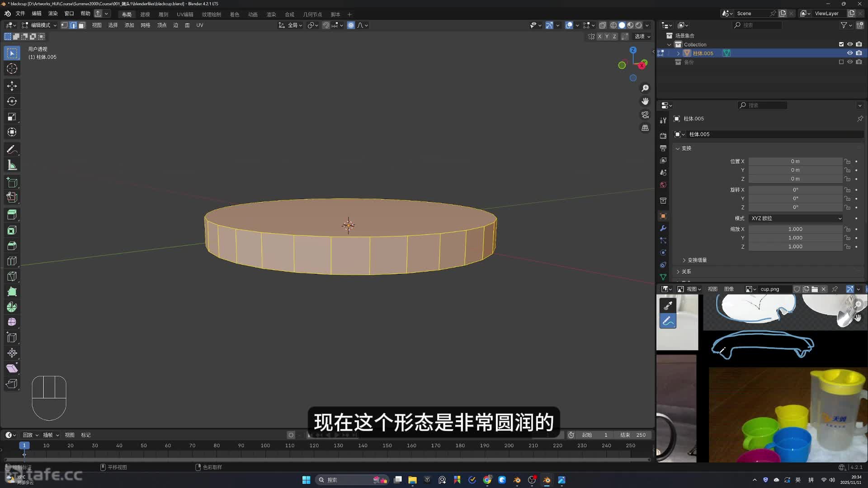This screenshot has width=868, height=488.
Task: Open XYZ 欧拉 rotation mode dropdown
Action: (796, 218)
